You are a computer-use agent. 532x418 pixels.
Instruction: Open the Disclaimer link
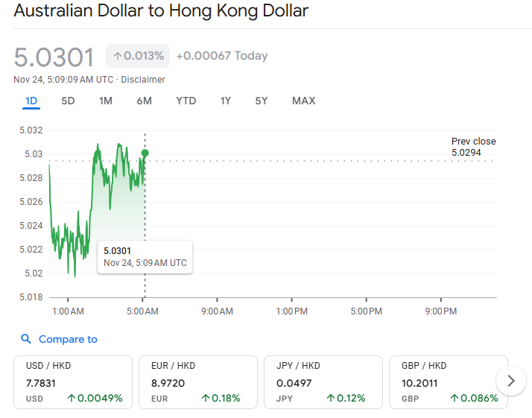143,80
